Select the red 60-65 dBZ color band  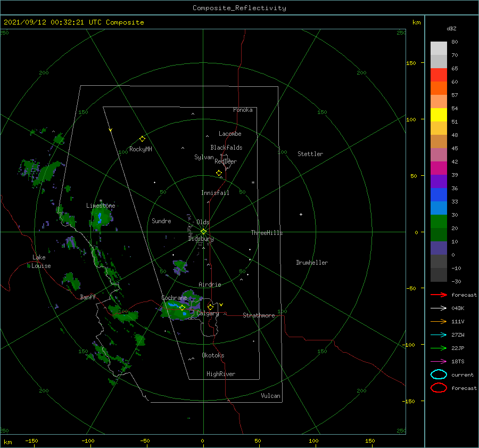439,75
